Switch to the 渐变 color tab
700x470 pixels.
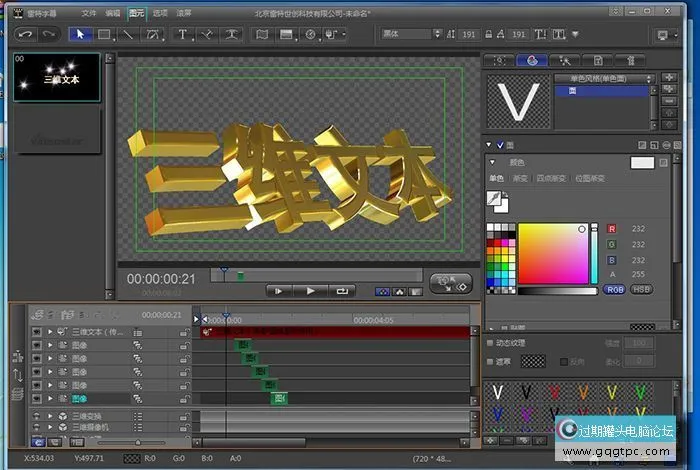point(521,178)
